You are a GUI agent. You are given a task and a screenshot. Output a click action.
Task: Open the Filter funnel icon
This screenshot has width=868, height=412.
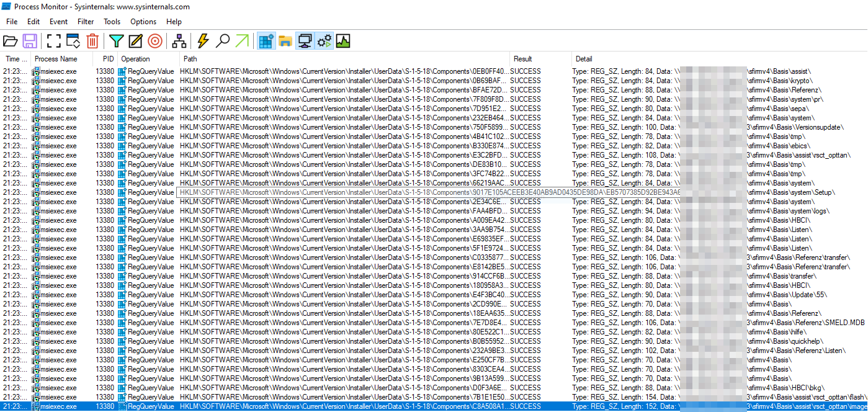tap(116, 41)
